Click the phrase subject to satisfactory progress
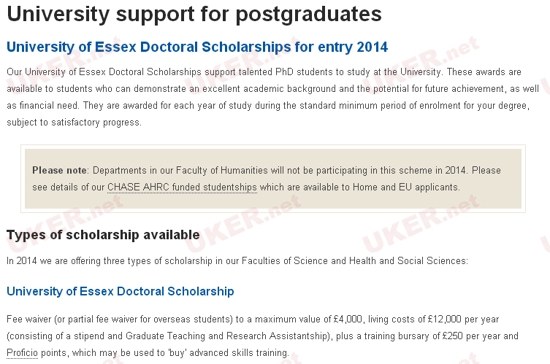The width and height of the screenshot is (550, 364). click(74, 122)
